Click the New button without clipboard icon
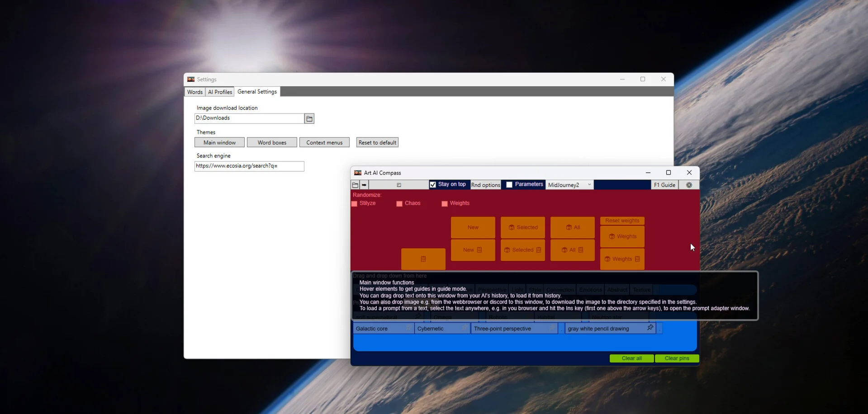This screenshot has width=868, height=414. click(x=473, y=227)
